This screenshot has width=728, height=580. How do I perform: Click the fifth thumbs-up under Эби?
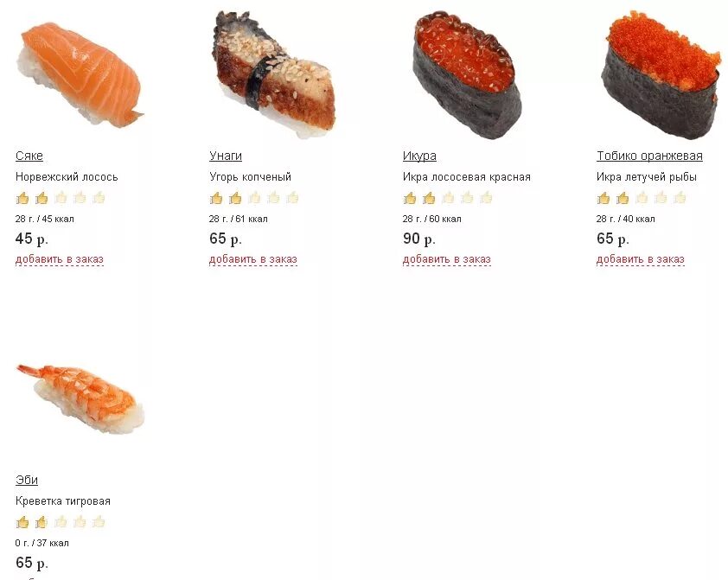click(99, 522)
